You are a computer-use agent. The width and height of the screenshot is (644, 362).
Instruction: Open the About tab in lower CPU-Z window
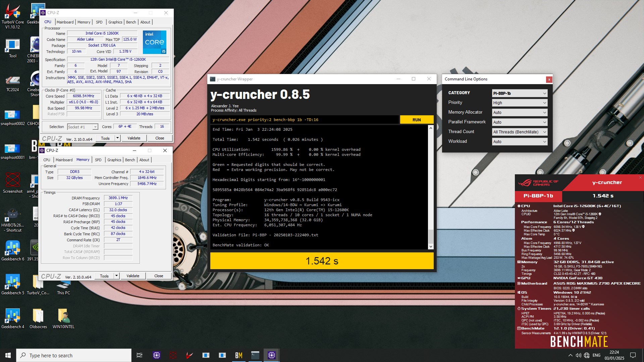[144, 160]
